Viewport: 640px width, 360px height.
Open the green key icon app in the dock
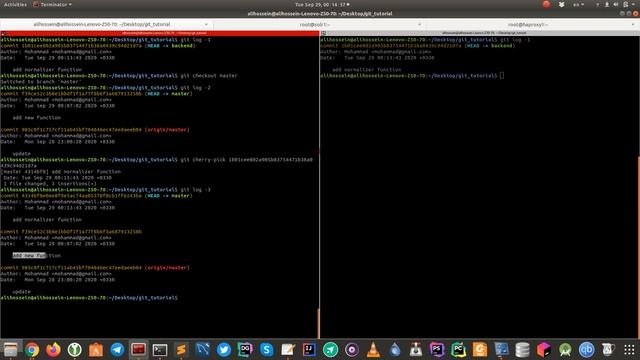[x=74, y=350]
